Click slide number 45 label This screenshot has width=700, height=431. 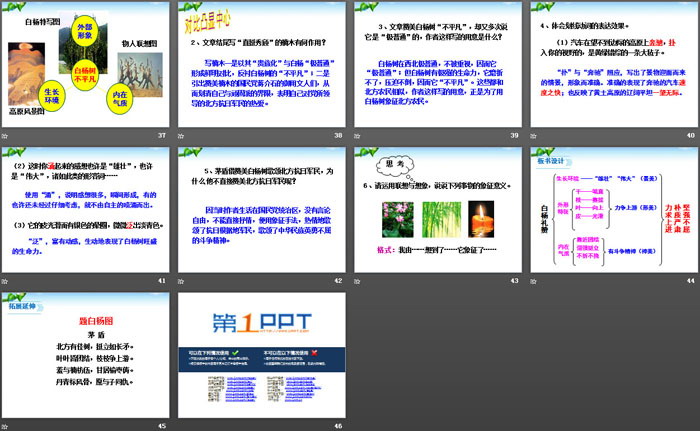[x=162, y=426]
